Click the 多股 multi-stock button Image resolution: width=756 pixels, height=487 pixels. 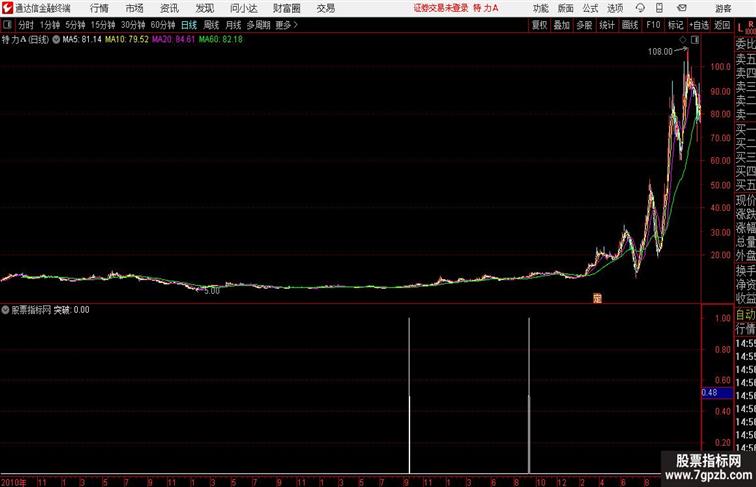[x=584, y=25]
